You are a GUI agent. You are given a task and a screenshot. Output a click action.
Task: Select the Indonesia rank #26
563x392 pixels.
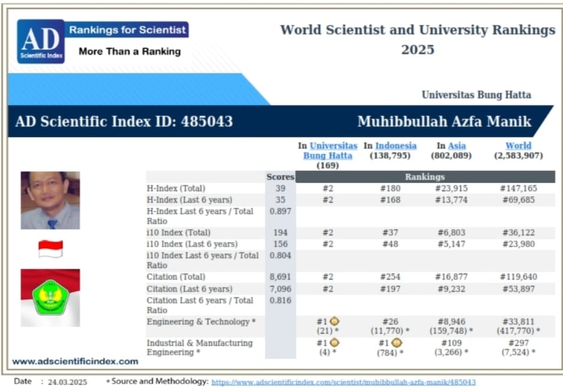390,322
